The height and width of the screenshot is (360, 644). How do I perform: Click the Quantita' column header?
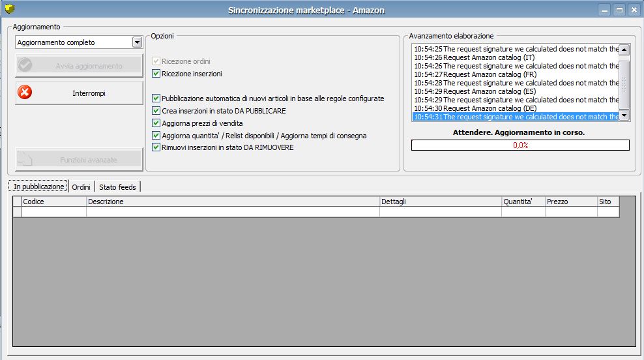pos(523,202)
